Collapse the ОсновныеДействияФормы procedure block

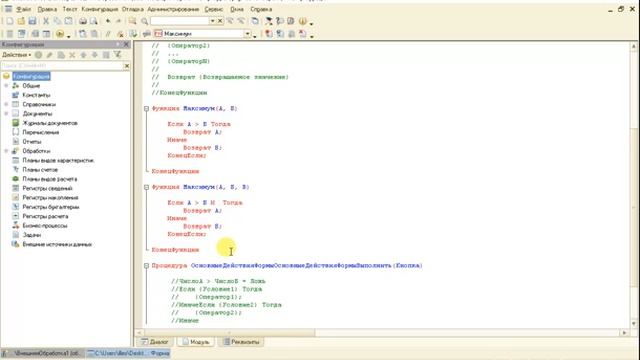point(147,265)
